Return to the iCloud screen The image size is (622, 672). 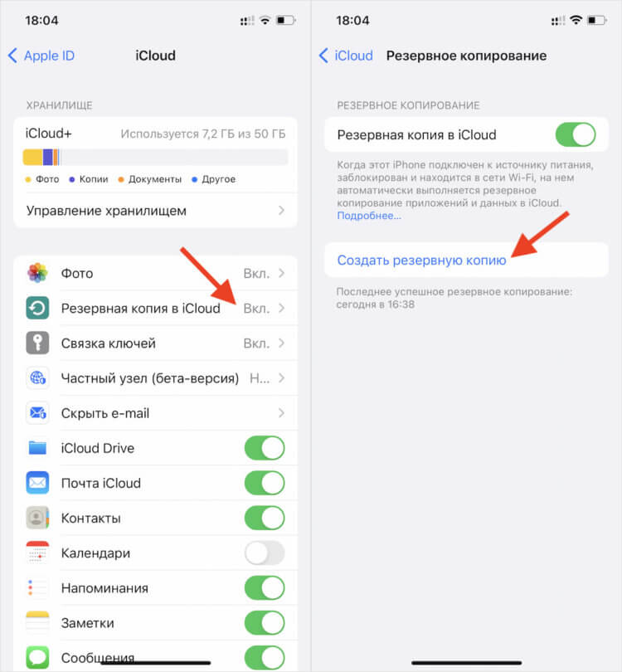pos(346,56)
